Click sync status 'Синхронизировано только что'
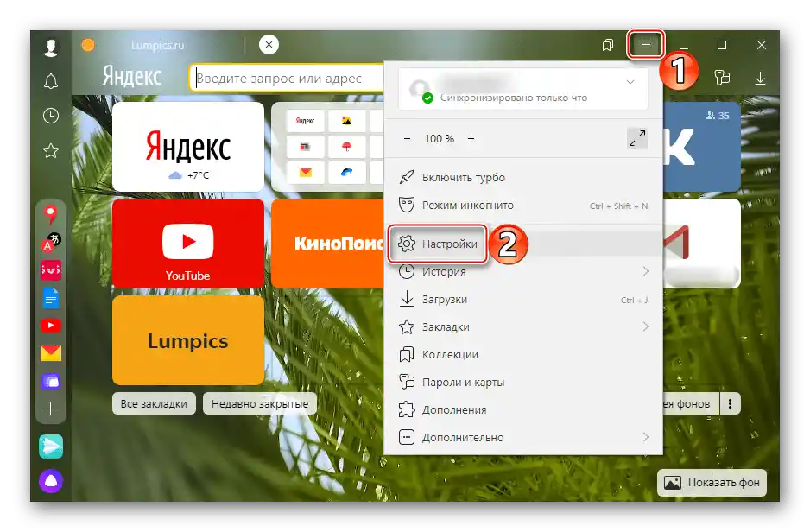Viewport: 810px width, 532px height. [514, 98]
